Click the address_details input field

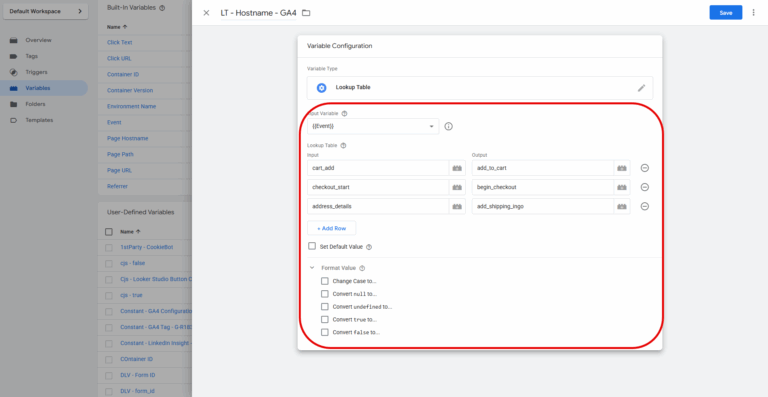(x=378, y=206)
